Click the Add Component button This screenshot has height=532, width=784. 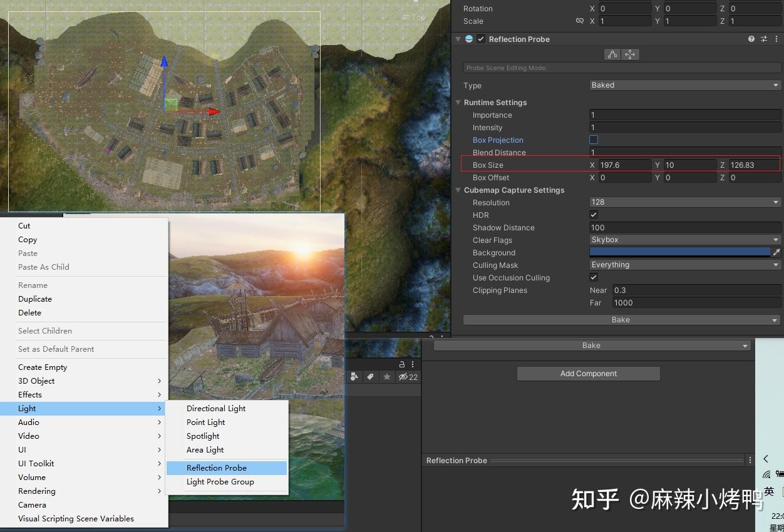[588, 373]
